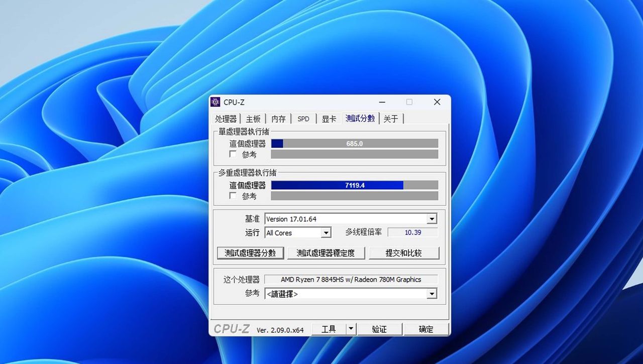Screen dimensions: 643x364
Task: Click the 多线程倍率 value 10.39
Action: (x=412, y=232)
